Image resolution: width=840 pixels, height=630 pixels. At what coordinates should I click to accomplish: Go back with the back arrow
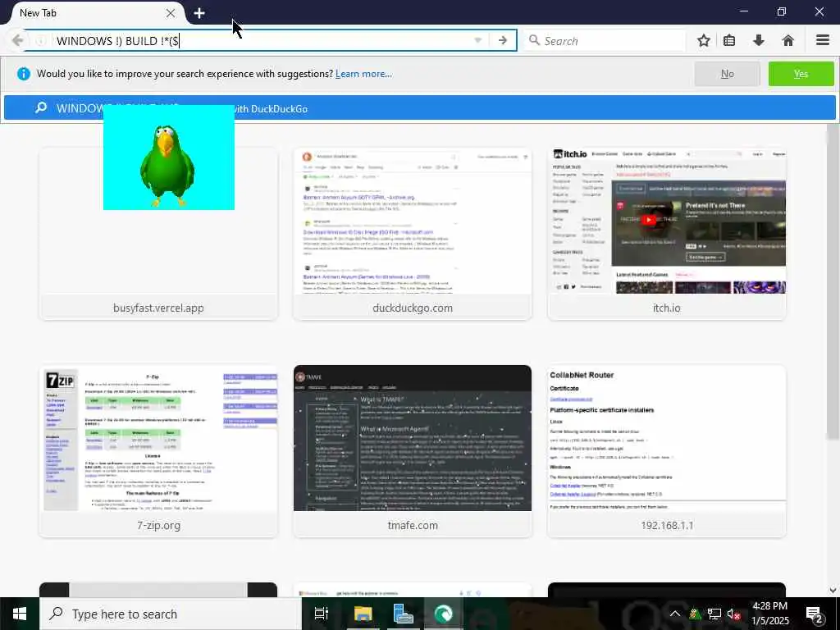(17, 40)
